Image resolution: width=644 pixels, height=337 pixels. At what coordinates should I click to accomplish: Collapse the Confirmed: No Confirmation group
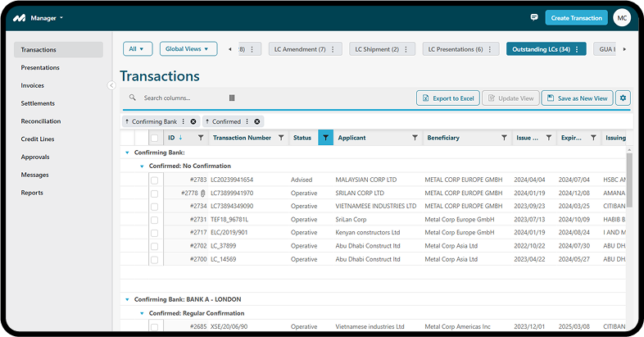pyautogui.click(x=141, y=166)
